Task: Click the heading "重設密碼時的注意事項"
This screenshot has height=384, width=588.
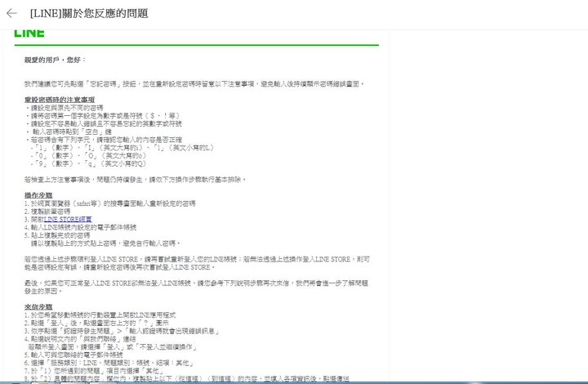Action: tap(60, 100)
